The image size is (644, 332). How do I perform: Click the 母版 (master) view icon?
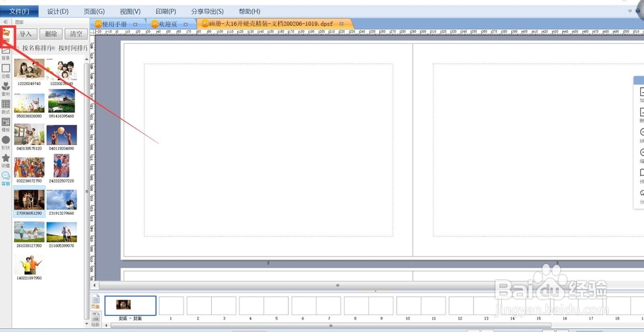tap(95, 320)
